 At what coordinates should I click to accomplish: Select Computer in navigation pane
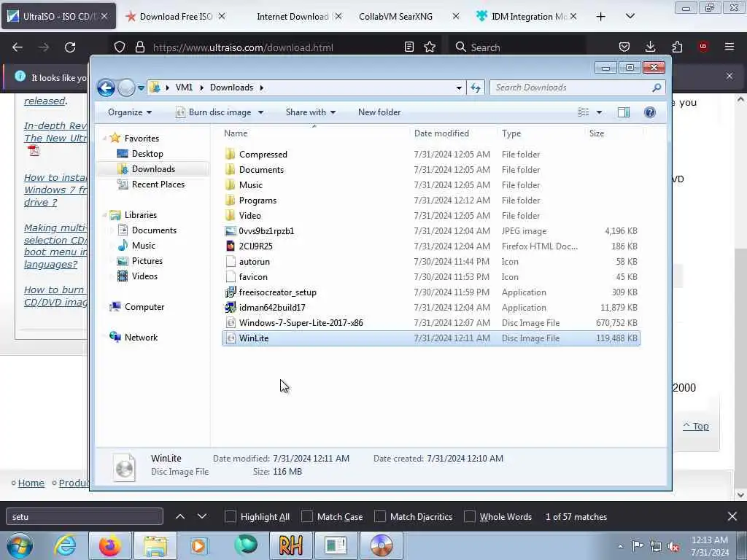144,307
